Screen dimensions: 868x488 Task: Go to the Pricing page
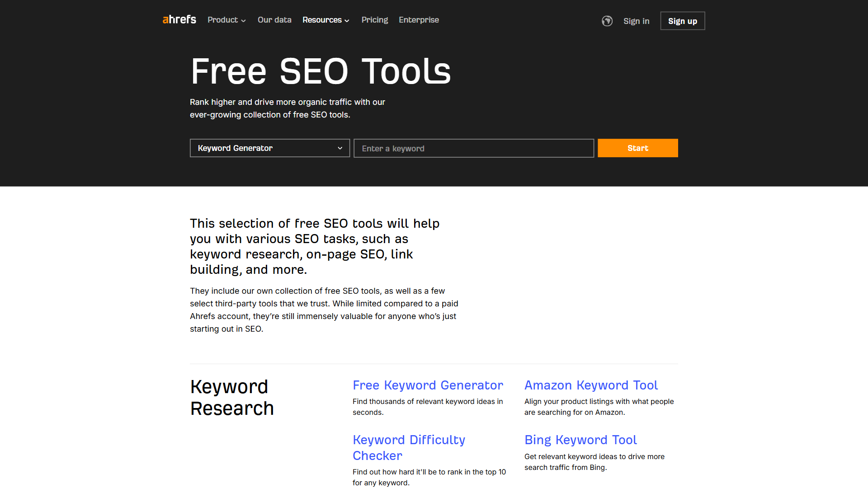point(375,20)
